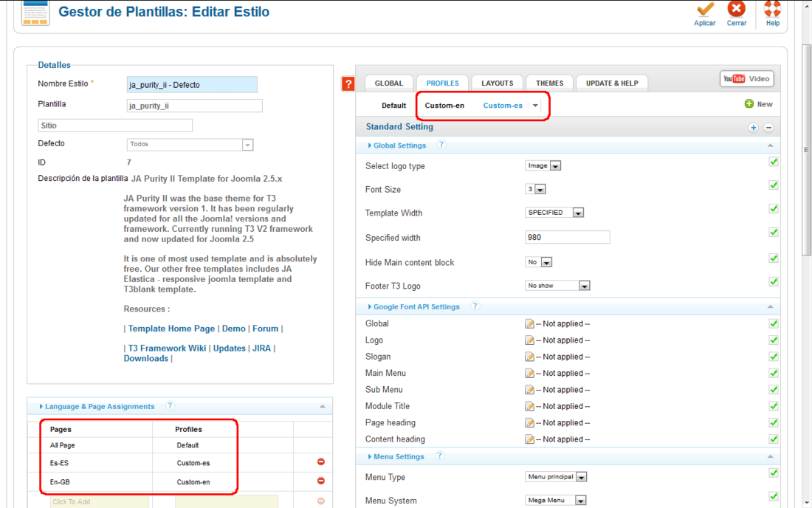Click help icon beside Google Font API Settings
812x508 pixels.
[475, 306]
